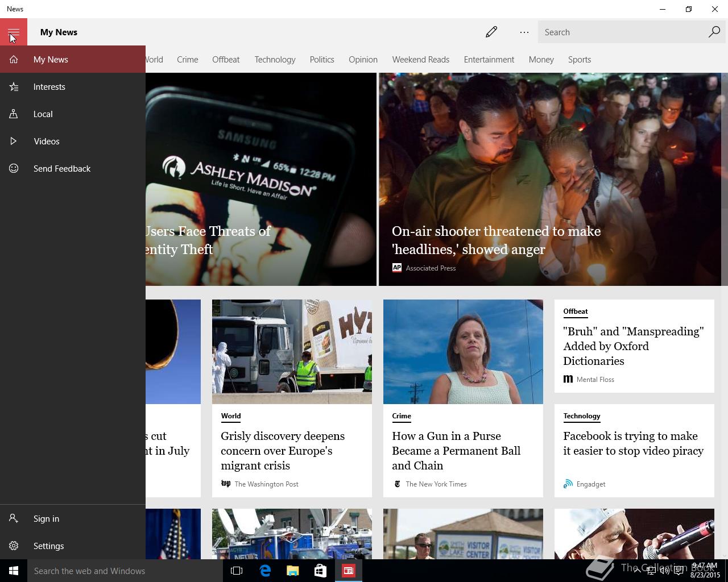The height and width of the screenshot is (582, 728).
Task: Click the home icon beside My News
Action: pyautogui.click(x=14, y=59)
